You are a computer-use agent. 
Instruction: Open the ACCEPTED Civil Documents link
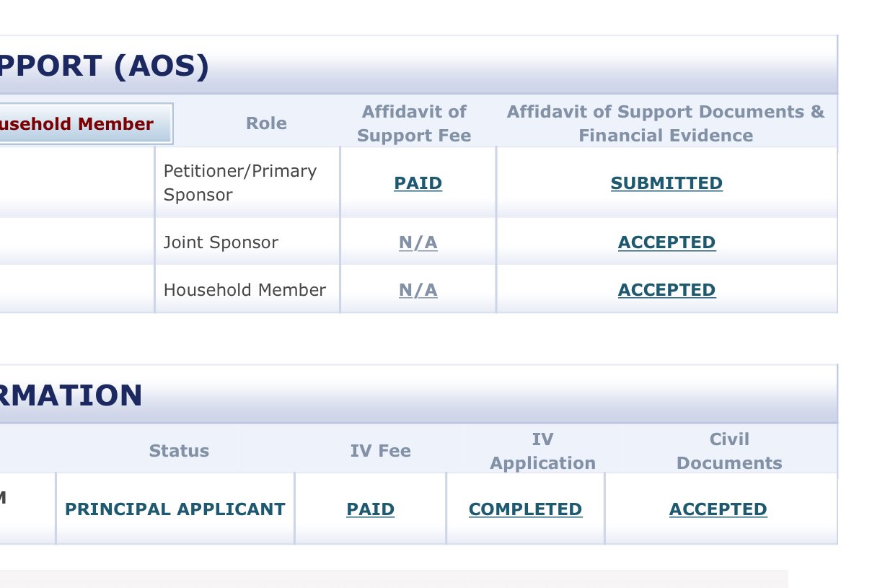click(718, 509)
